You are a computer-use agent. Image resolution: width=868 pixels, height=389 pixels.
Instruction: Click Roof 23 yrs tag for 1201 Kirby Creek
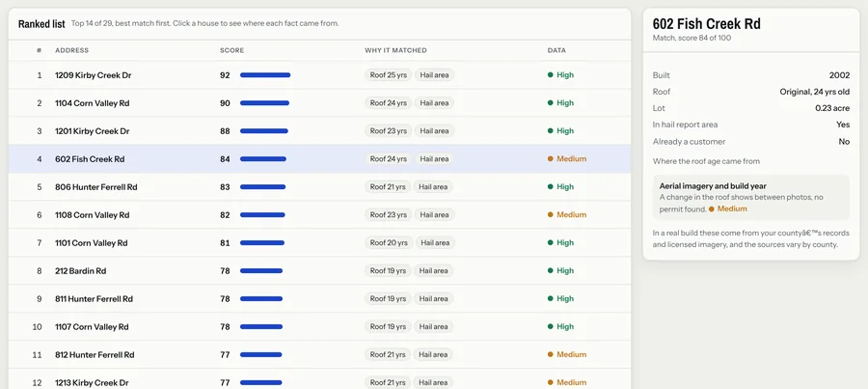[388, 131]
